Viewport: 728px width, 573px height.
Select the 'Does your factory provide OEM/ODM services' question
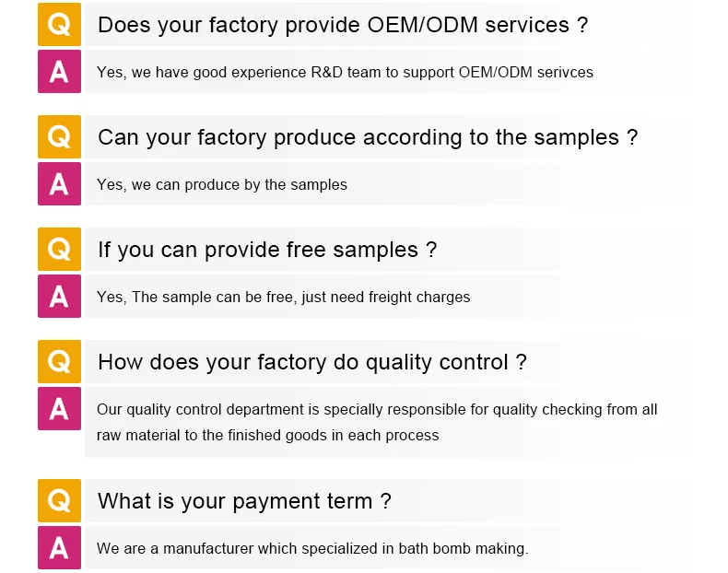(x=342, y=25)
